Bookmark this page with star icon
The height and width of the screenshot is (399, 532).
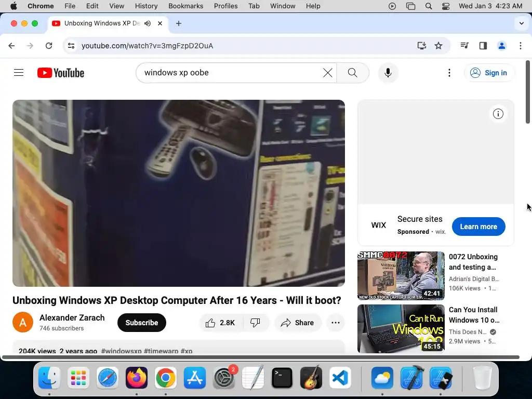(x=438, y=46)
